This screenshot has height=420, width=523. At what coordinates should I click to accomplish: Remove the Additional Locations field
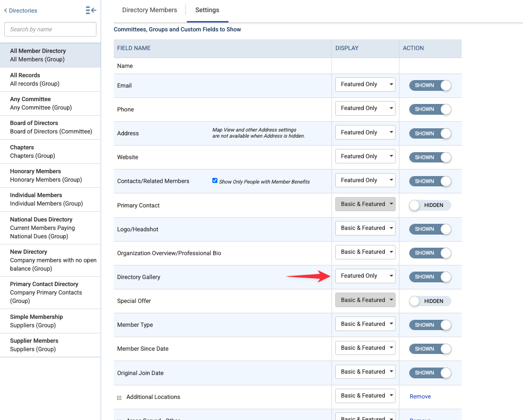click(420, 396)
